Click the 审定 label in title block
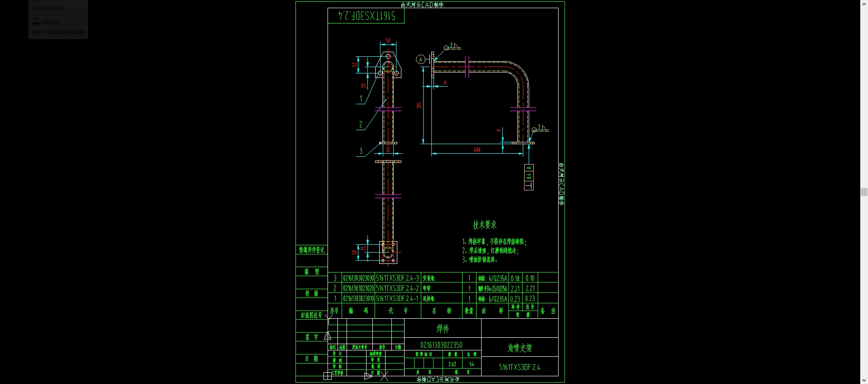Screen dimensions: 868x384 376,360
